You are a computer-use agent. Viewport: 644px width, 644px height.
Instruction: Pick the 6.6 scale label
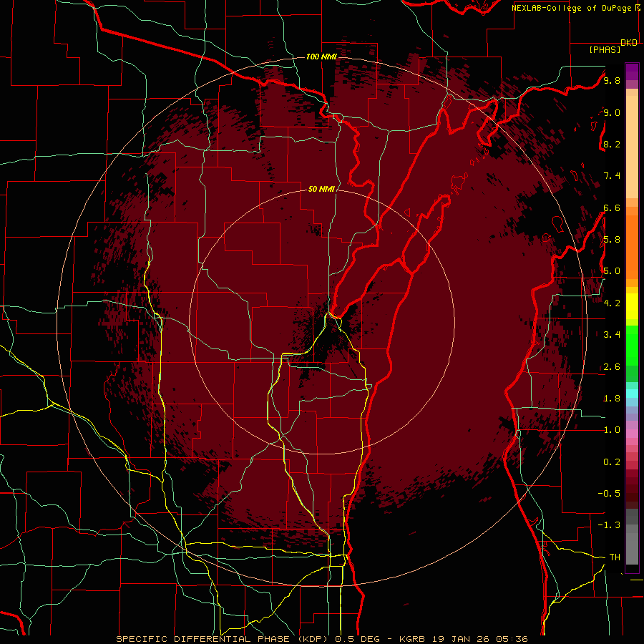pyautogui.click(x=612, y=208)
